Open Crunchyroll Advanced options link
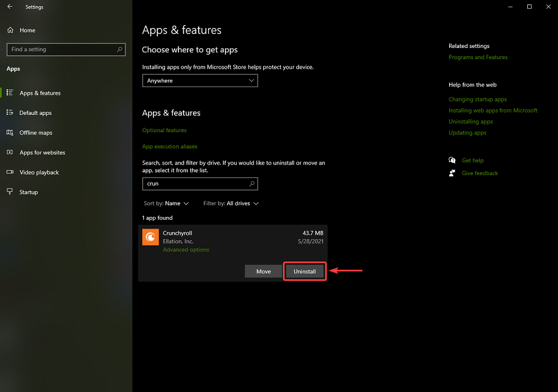This screenshot has height=392, width=558. (186, 250)
